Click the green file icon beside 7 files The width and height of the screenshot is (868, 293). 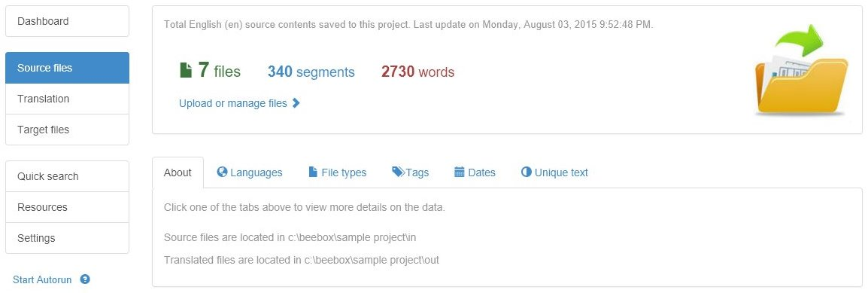pos(186,70)
